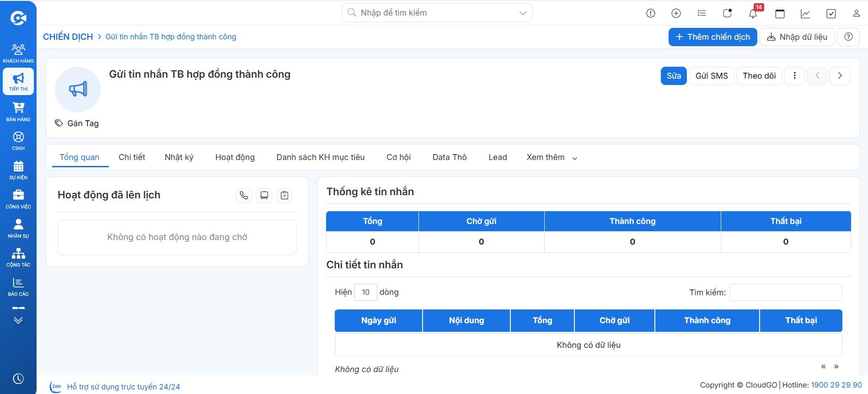868x394 pixels.
Task: Open Danh sách KH mục tiêu tab
Action: click(321, 157)
